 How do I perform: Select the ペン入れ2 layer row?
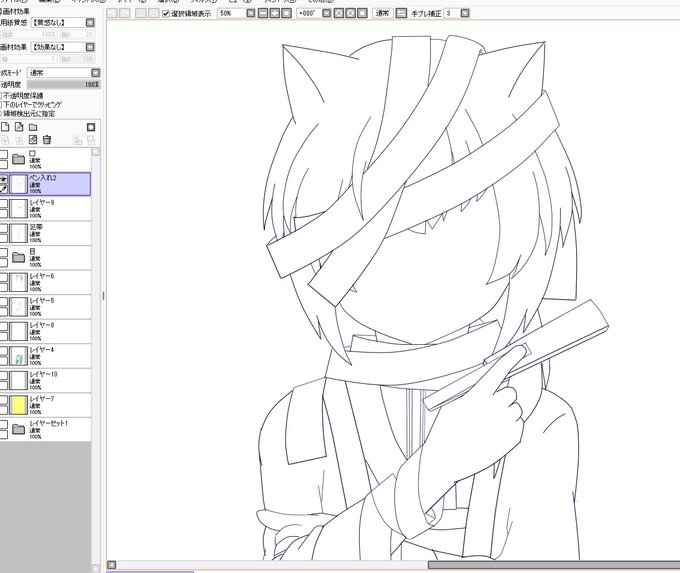[x=46, y=184]
